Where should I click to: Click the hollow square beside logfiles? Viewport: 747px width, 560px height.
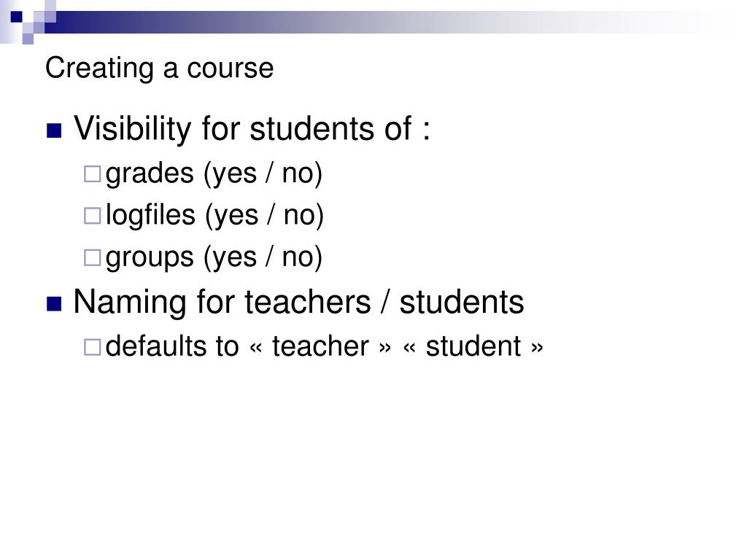pos(92,216)
